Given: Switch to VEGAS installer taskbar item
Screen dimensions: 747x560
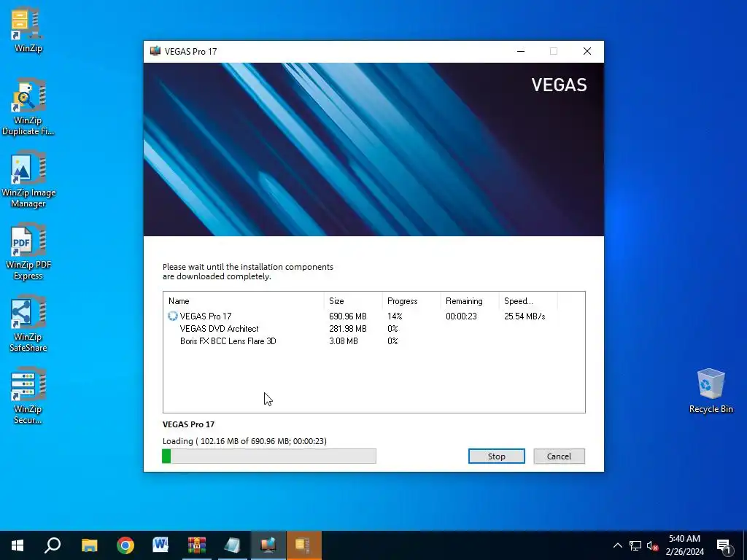Looking at the screenshot, I should tap(268, 545).
